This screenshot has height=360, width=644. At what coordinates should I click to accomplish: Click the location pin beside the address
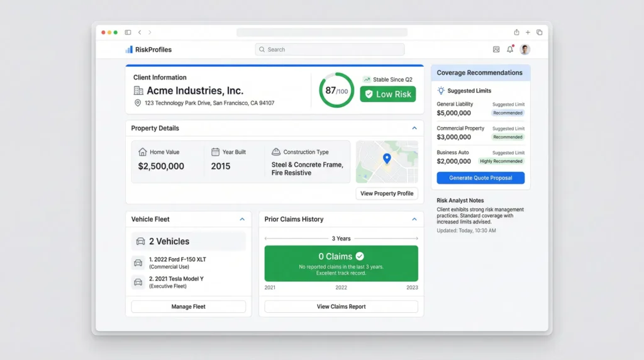coord(138,103)
